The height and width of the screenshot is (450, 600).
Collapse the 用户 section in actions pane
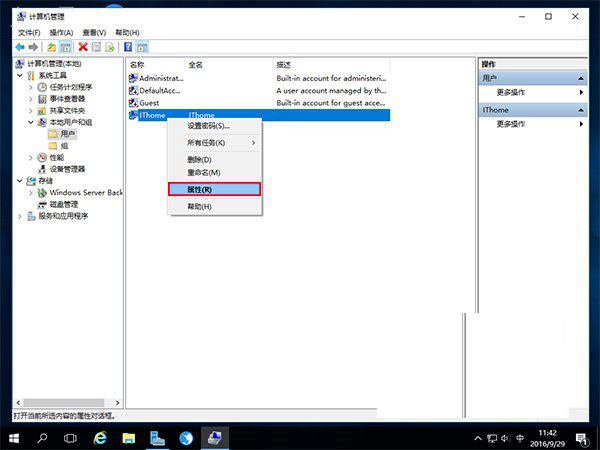(581, 78)
